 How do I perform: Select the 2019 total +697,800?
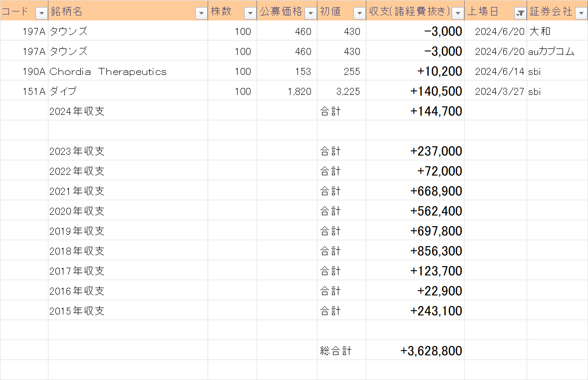pyautogui.click(x=415, y=231)
